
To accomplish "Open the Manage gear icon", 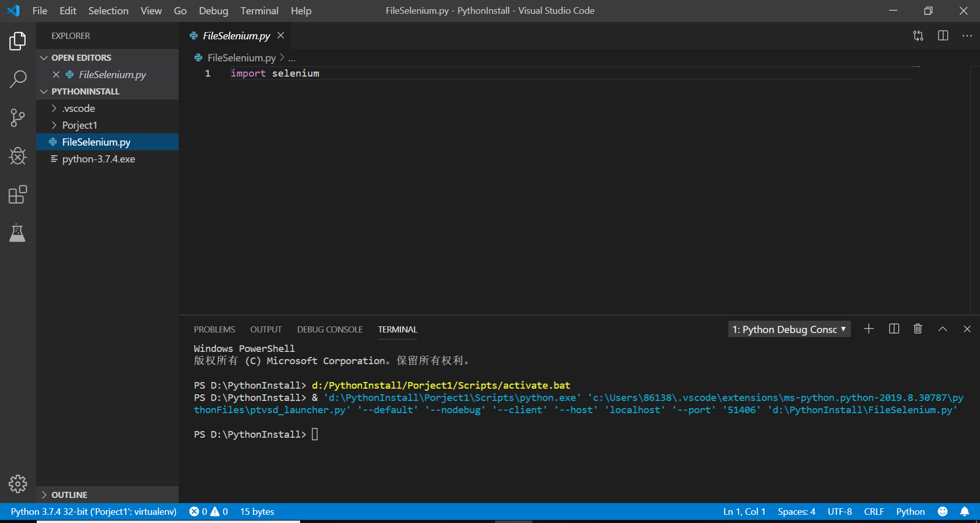I will 18,483.
